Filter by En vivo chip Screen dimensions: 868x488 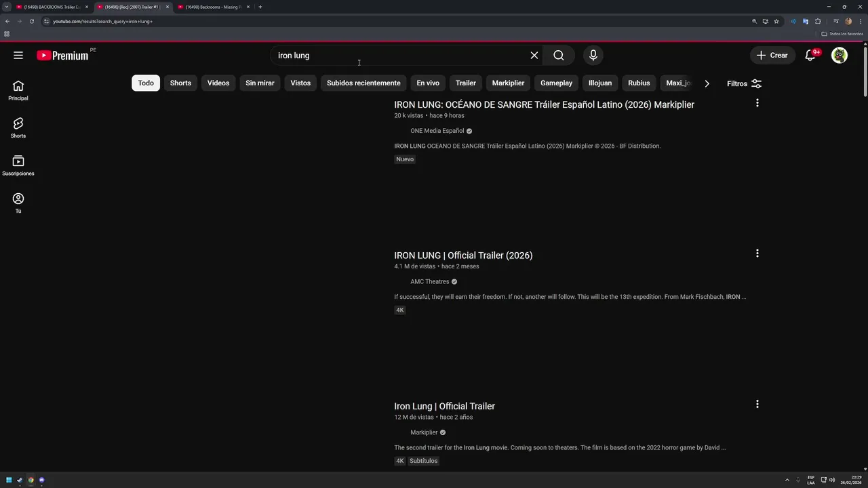coord(428,83)
